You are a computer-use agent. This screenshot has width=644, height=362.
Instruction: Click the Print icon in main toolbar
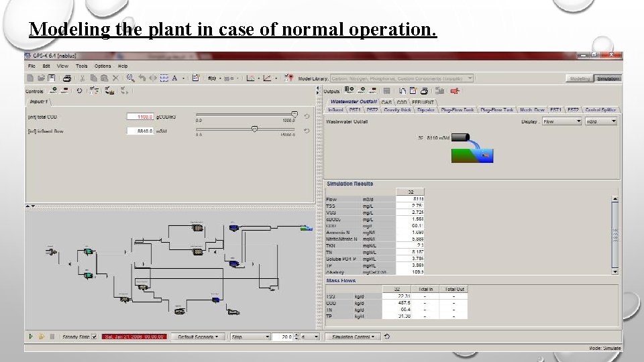[x=67, y=78]
